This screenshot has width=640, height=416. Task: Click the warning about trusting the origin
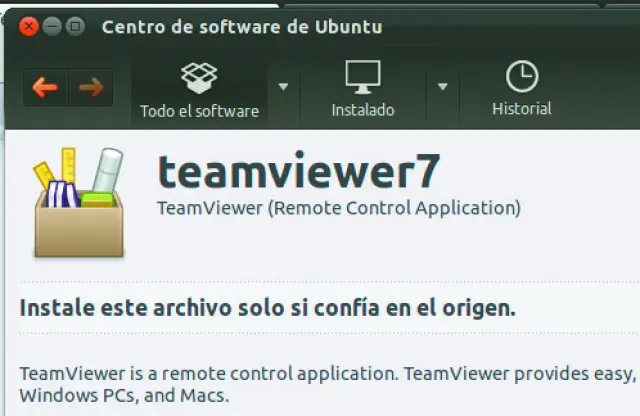point(267,307)
